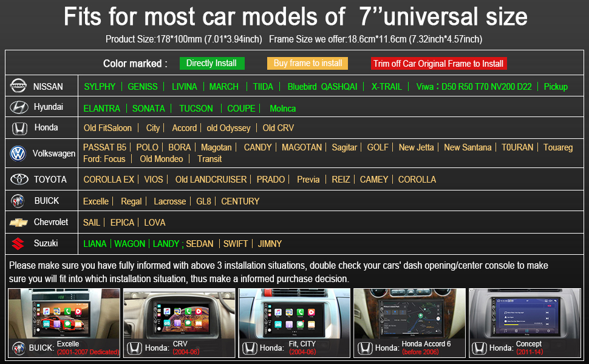Select the X-TRAIL model text

coord(387,87)
